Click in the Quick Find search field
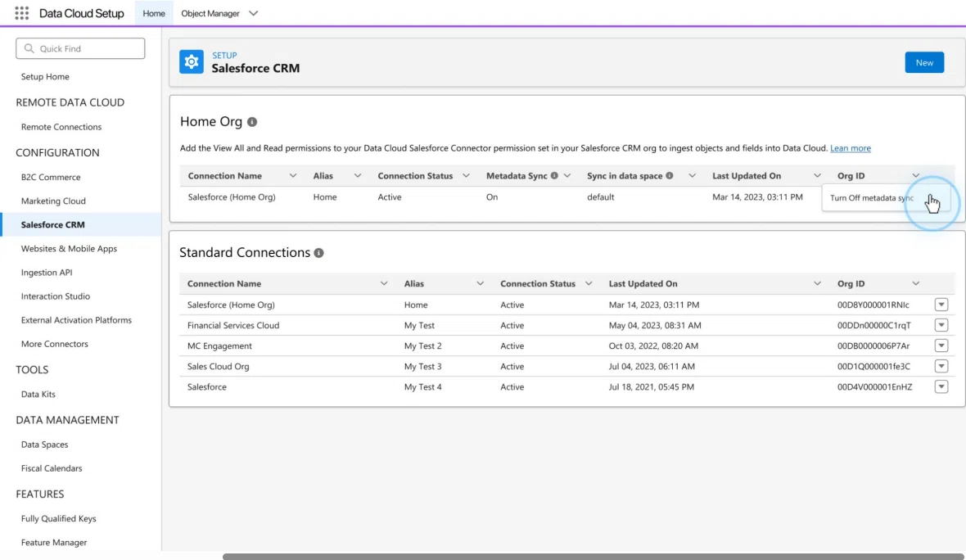This screenshot has height=560, width=966. click(x=81, y=48)
